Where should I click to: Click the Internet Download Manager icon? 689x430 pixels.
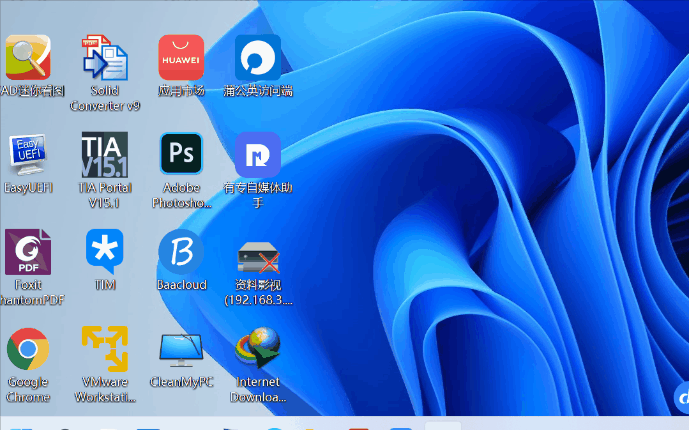point(258,350)
